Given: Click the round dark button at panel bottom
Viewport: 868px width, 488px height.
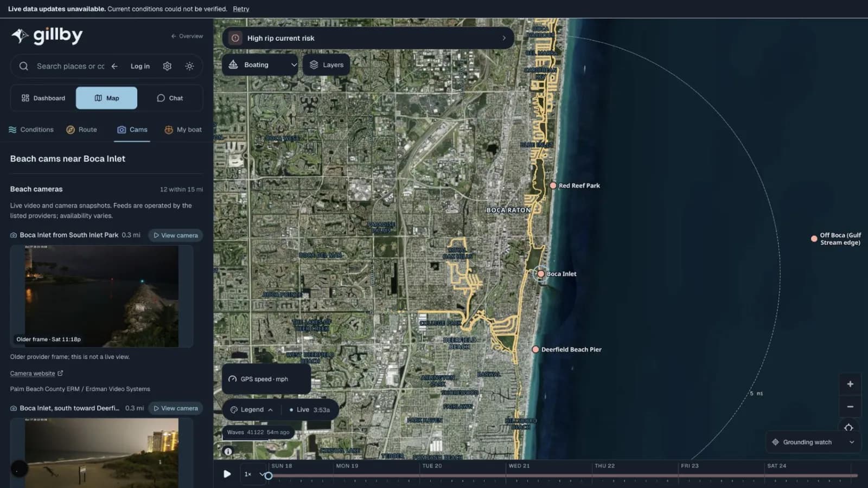Looking at the screenshot, I should (x=19, y=468).
